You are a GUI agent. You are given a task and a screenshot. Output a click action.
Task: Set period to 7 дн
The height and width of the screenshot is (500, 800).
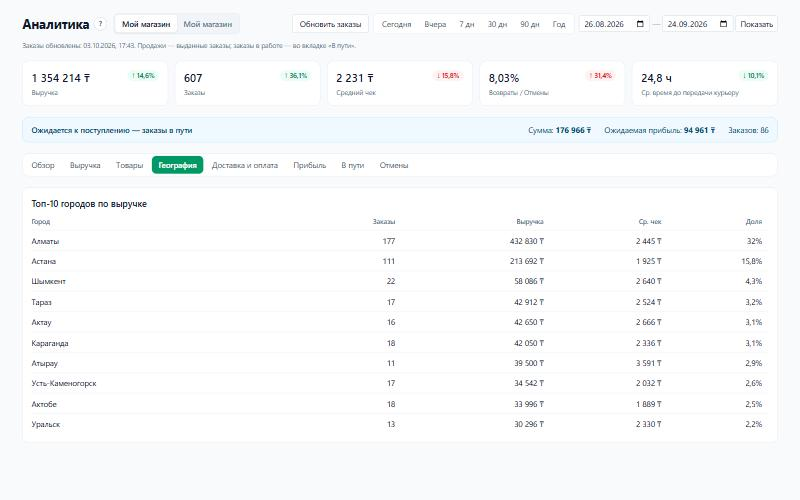pos(467,24)
